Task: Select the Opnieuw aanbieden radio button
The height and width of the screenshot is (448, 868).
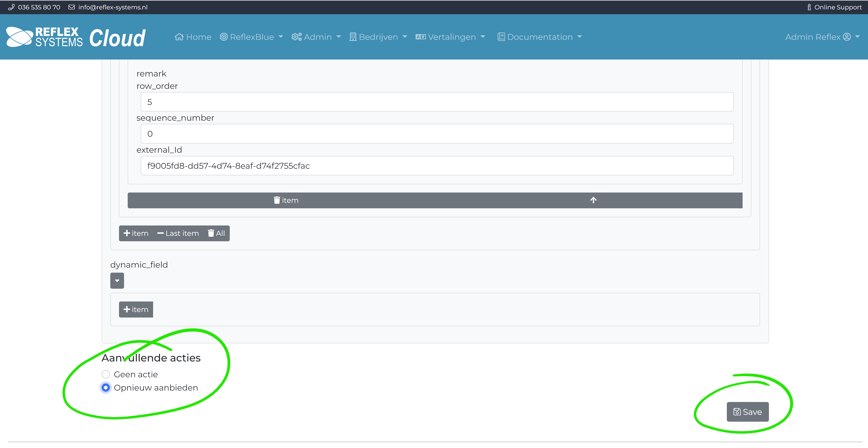Action: pos(105,387)
